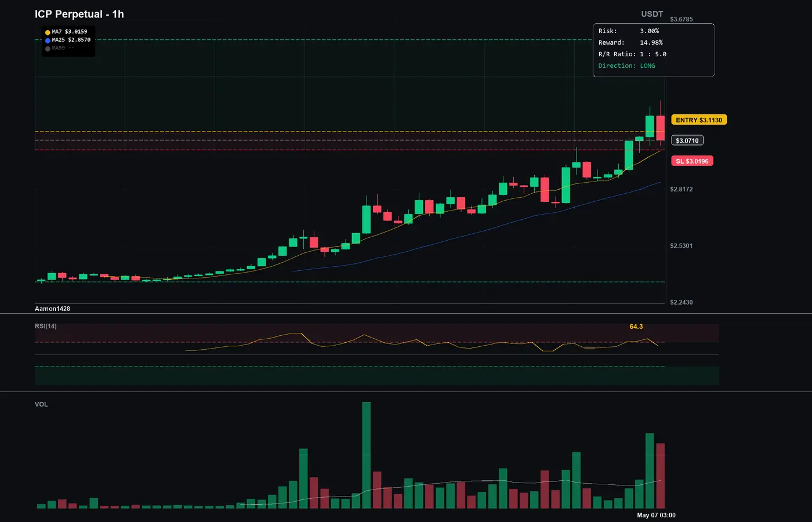Click the MA7 $3.0159 legend value
This screenshot has width=812, height=522.
pyautogui.click(x=70, y=32)
